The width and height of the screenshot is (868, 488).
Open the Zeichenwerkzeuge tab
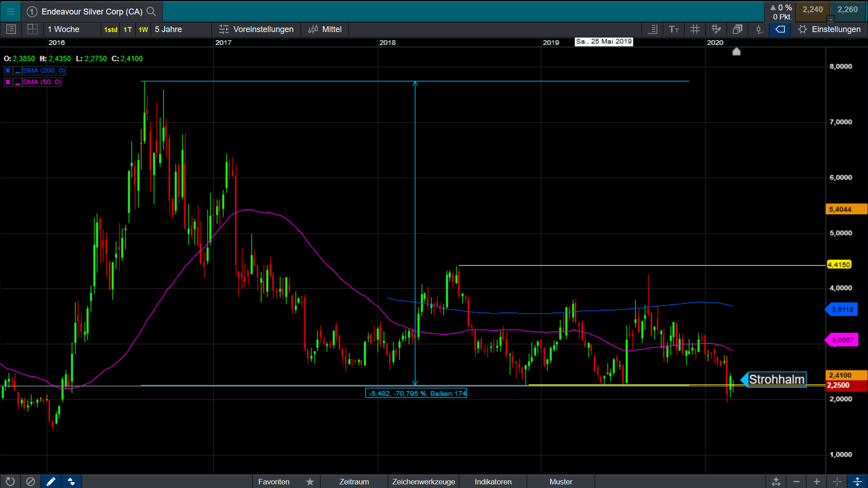423,482
